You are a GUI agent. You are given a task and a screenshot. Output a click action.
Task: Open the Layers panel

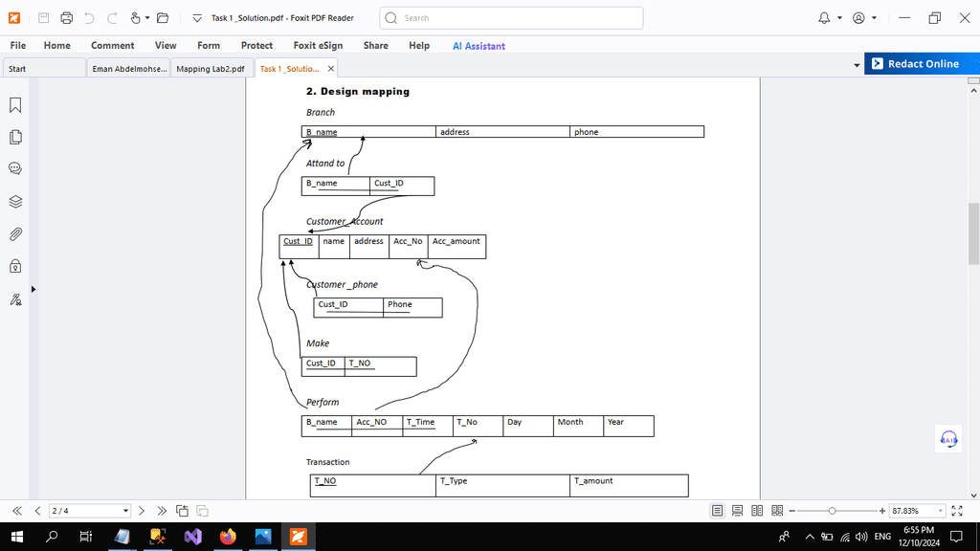[15, 201]
